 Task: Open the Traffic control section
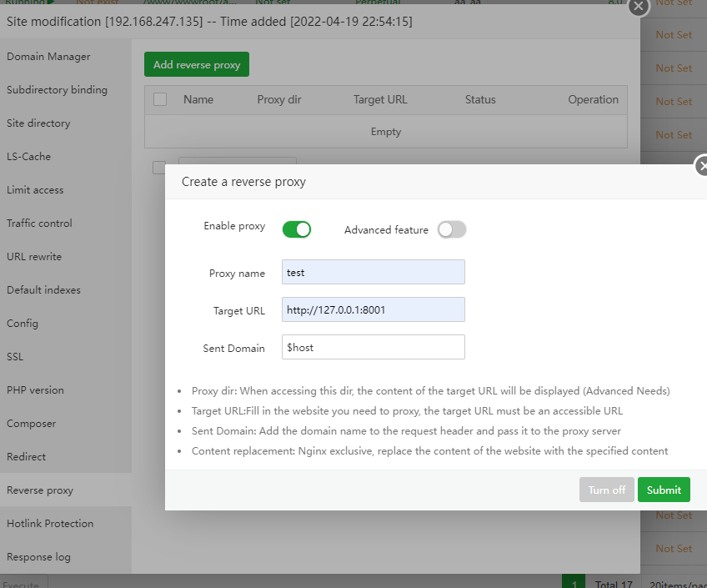click(39, 224)
